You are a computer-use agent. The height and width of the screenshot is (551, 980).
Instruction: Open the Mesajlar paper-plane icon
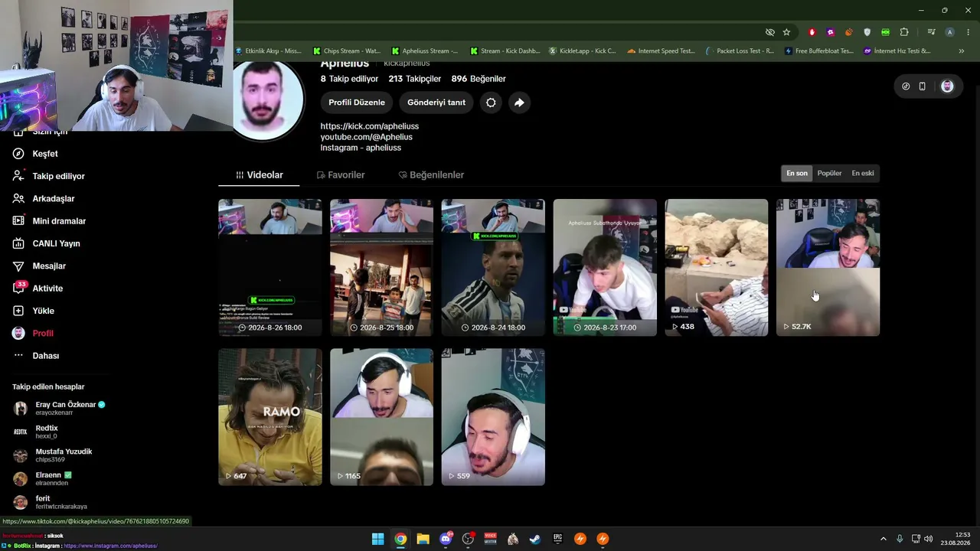pos(18,266)
